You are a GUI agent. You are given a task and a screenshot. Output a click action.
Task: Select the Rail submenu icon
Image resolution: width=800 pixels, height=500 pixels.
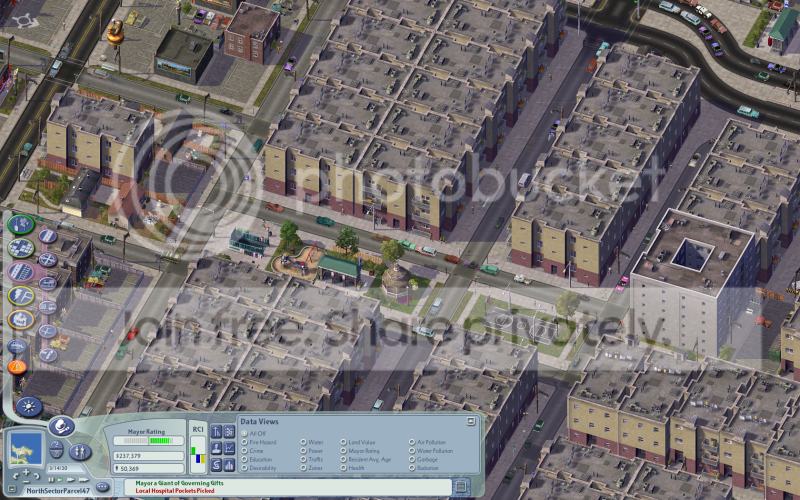pyautogui.click(x=48, y=283)
